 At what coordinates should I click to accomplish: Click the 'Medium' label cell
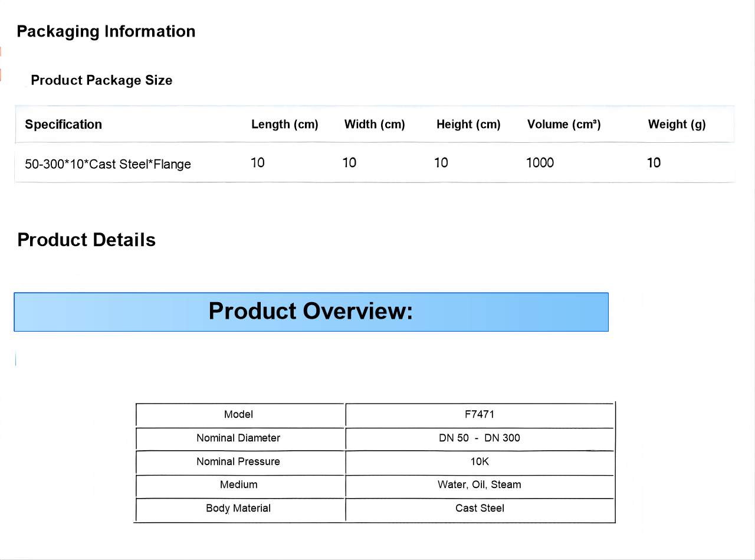(239, 485)
